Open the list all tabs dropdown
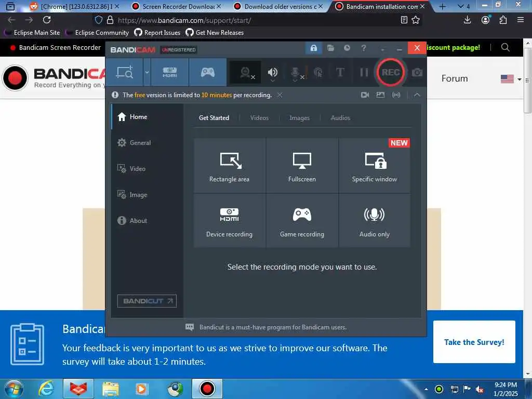Viewport: 532px width, 399px height. tap(463, 6)
